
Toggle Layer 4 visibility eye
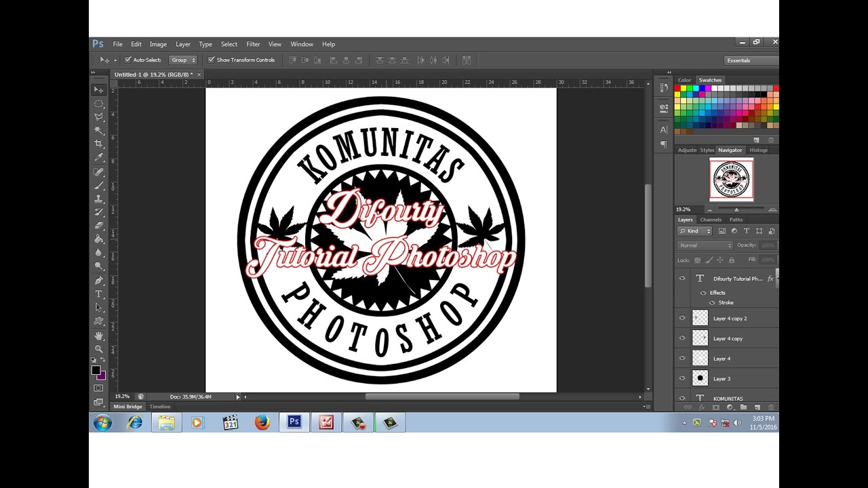(682, 359)
